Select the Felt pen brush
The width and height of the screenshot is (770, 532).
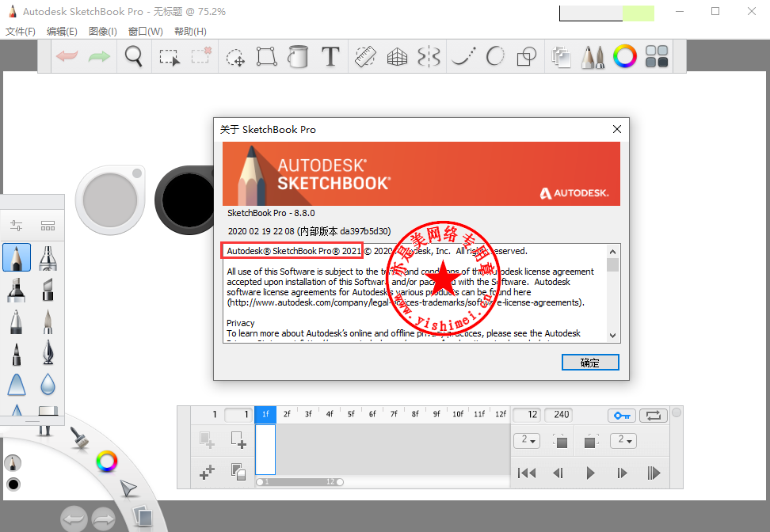16,353
